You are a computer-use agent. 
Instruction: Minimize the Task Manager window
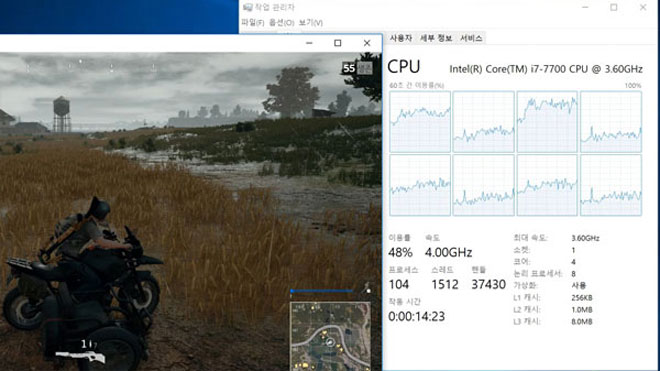coord(585,7)
